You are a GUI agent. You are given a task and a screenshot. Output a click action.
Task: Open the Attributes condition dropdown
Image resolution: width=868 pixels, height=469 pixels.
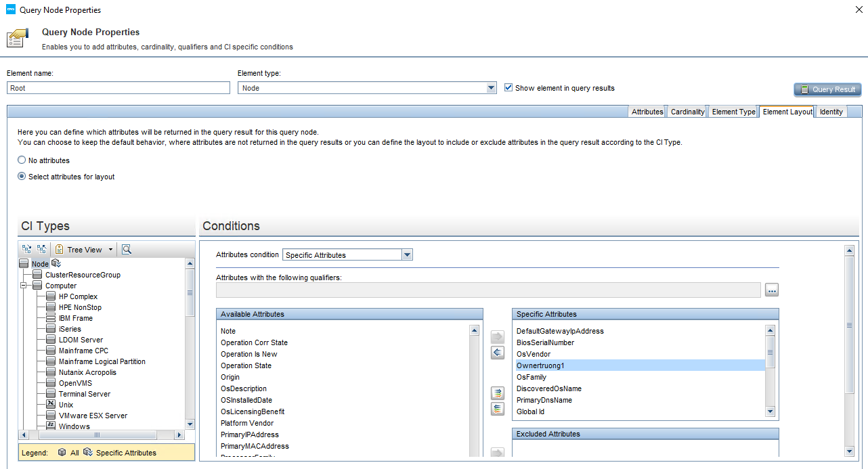click(x=407, y=254)
